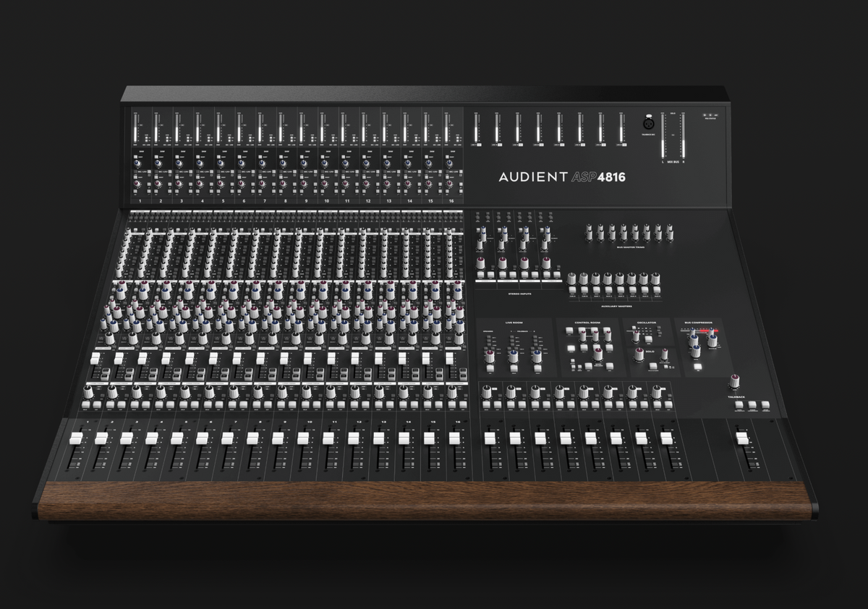
Task: Touch the channel 12 fader cap
Action: coord(354,438)
